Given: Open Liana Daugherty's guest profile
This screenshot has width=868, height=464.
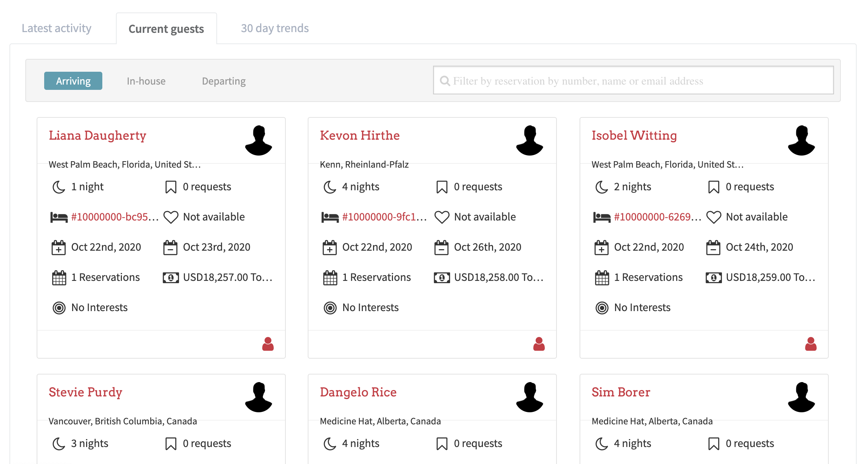Looking at the screenshot, I should (97, 135).
